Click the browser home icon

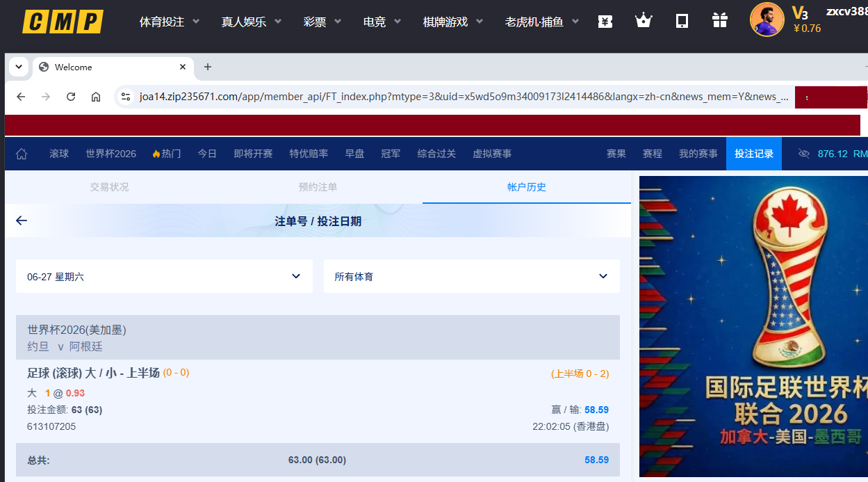coord(96,97)
